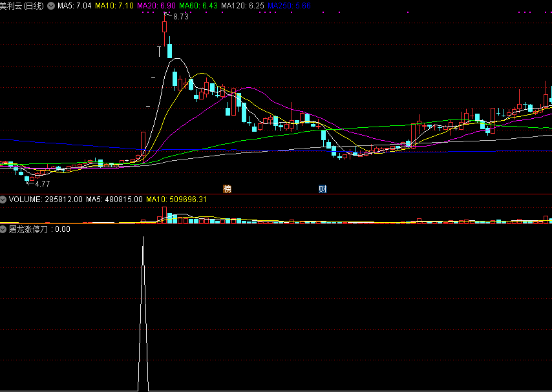The image size is (552, 392).
Task: Select the white MA5 price average label
Action: coord(74,6)
